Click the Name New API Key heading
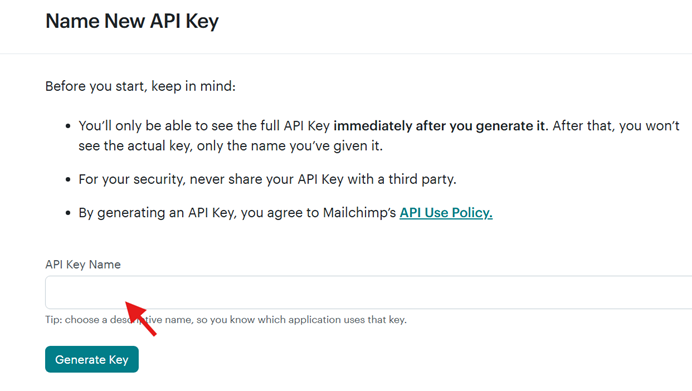The width and height of the screenshot is (692, 391). pos(132,21)
